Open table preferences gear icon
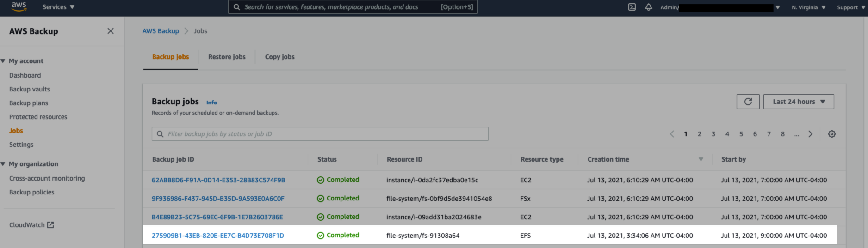Viewport: 868px width, 248px height. pos(831,134)
